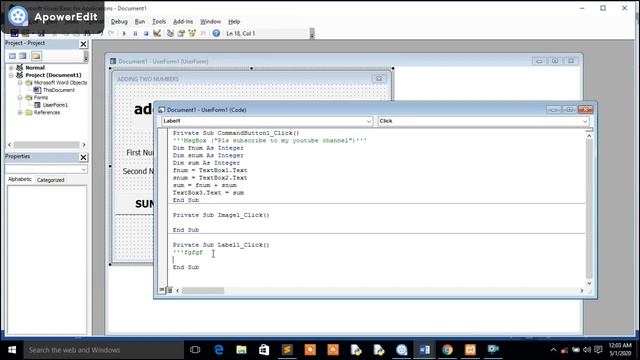Open the Windows Start menu
This screenshot has height=360, width=640.
point(12,350)
